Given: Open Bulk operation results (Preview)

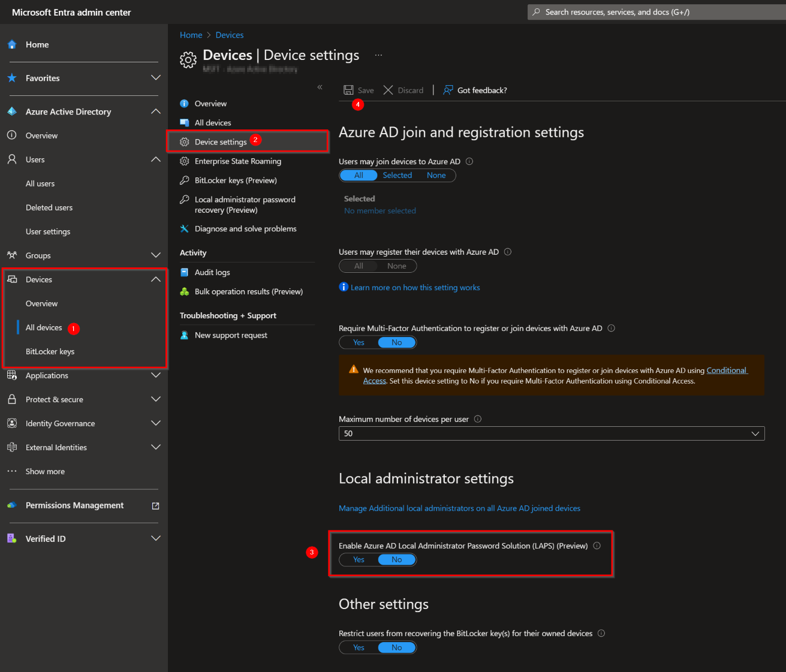Looking at the screenshot, I should [x=249, y=291].
